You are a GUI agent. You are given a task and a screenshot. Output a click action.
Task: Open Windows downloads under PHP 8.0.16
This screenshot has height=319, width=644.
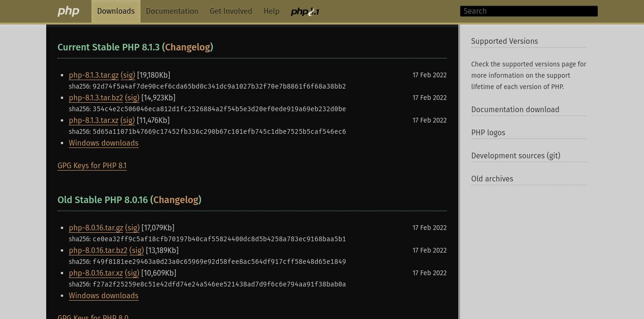coord(104,296)
